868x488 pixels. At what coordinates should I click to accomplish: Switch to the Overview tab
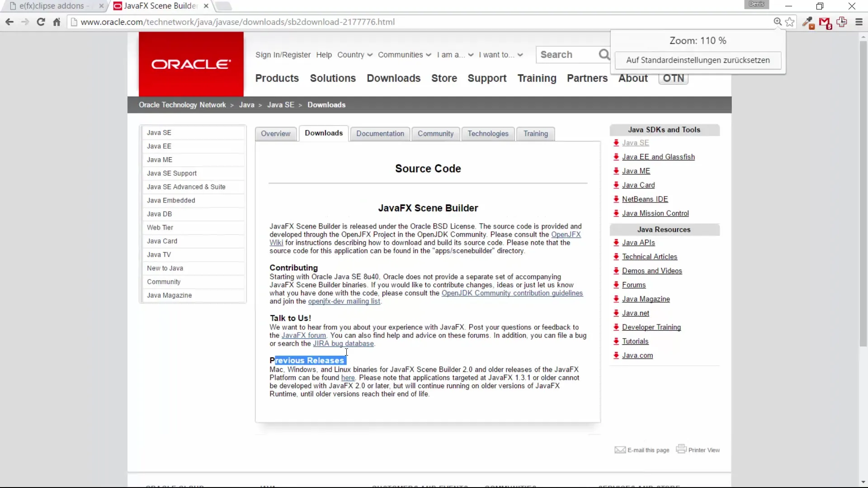point(276,134)
